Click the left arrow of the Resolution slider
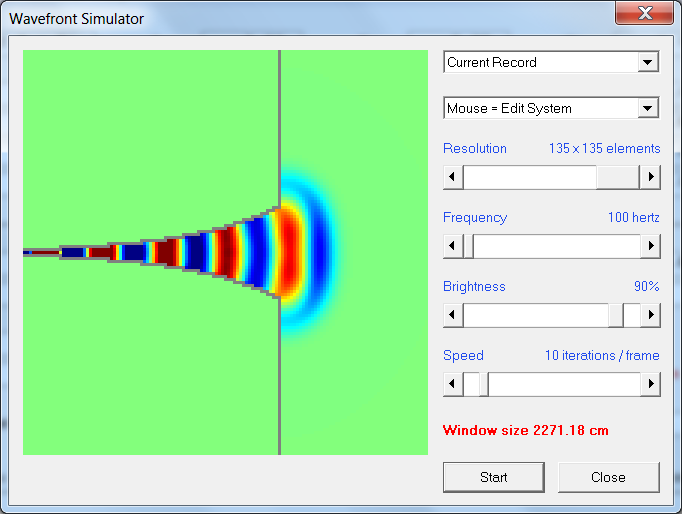The image size is (682, 514). pos(453,177)
